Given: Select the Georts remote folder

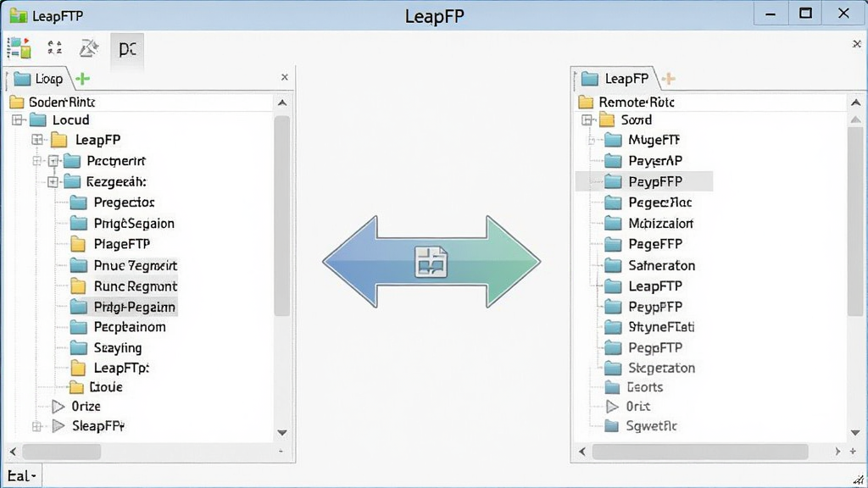Looking at the screenshot, I should 633,387.
